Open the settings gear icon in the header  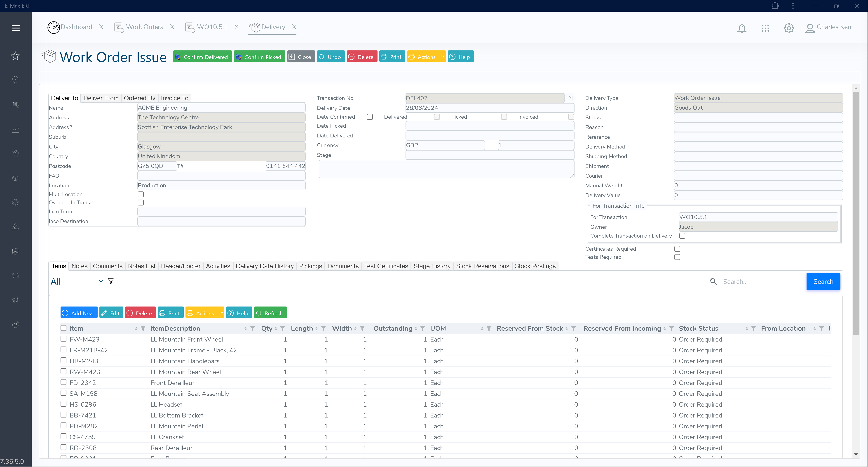coord(788,28)
